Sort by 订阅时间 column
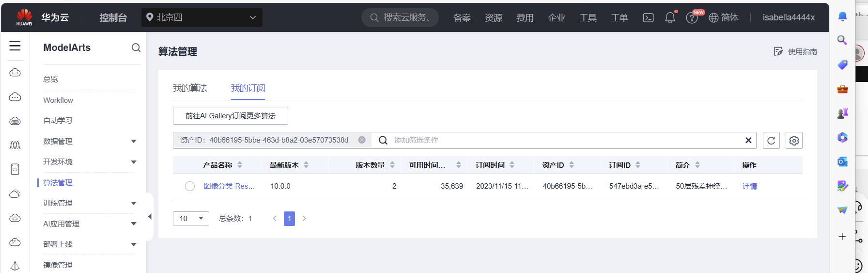Screen dimensions: 868x273 (512, 165)
